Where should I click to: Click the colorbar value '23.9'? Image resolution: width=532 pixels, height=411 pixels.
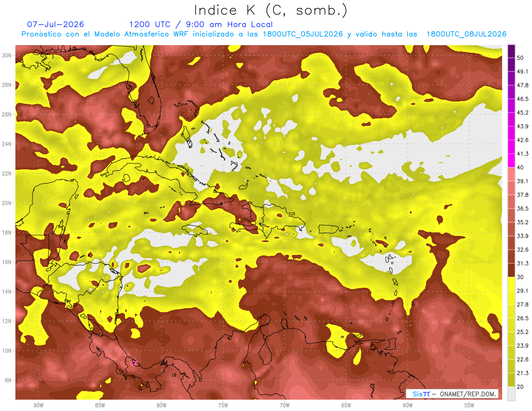pyautogui.click(x=523, y=345)
